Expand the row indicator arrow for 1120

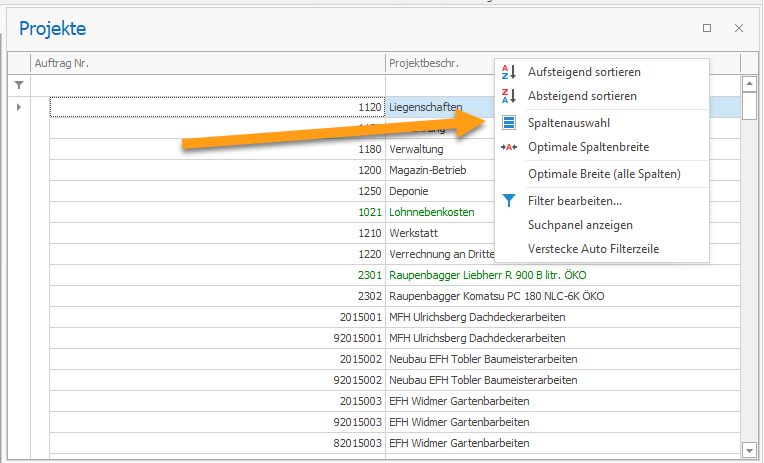point(19,107)
